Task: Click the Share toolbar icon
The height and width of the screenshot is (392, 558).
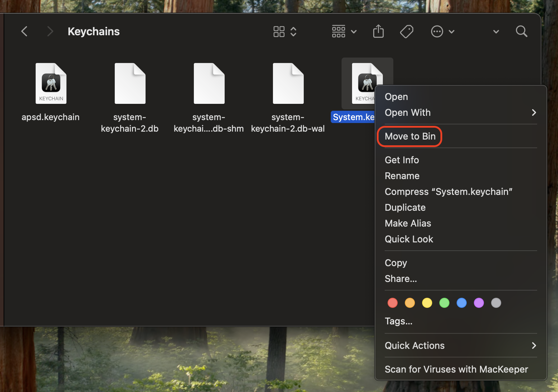Action: point(378,31)
